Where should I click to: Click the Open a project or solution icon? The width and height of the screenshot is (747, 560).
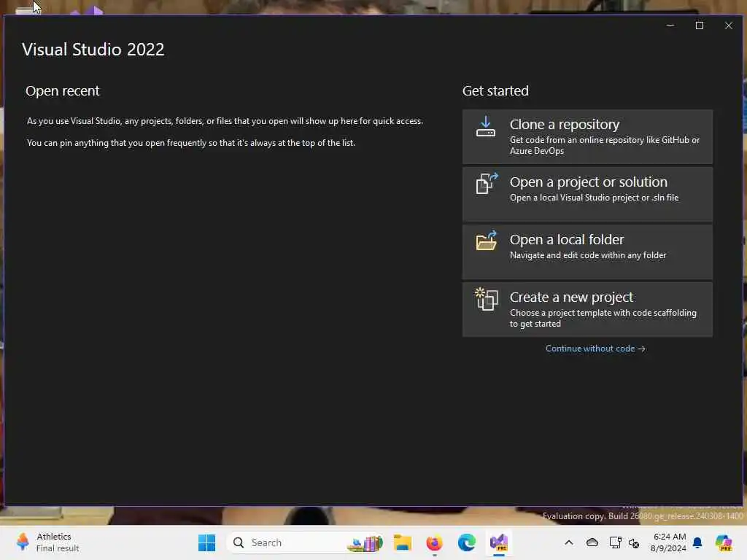pyautogui.click(x=487, y=183)
